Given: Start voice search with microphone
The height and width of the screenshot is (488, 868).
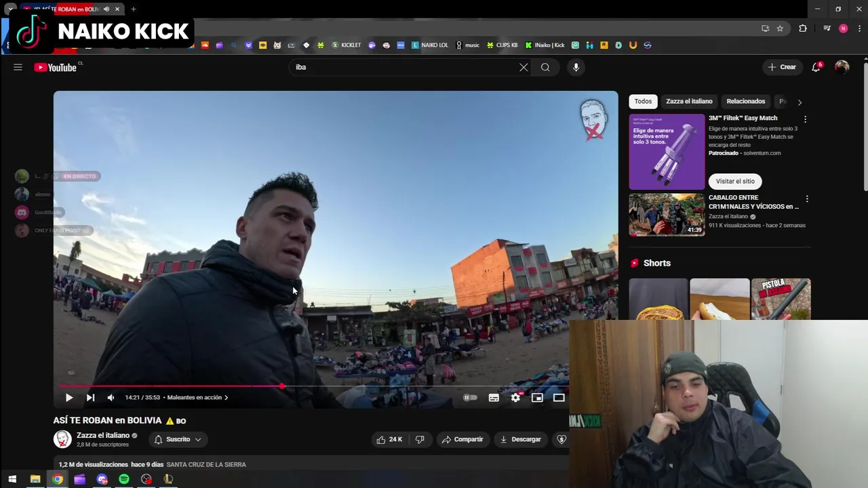Looking at the screenshot, I should click(576, 67).
